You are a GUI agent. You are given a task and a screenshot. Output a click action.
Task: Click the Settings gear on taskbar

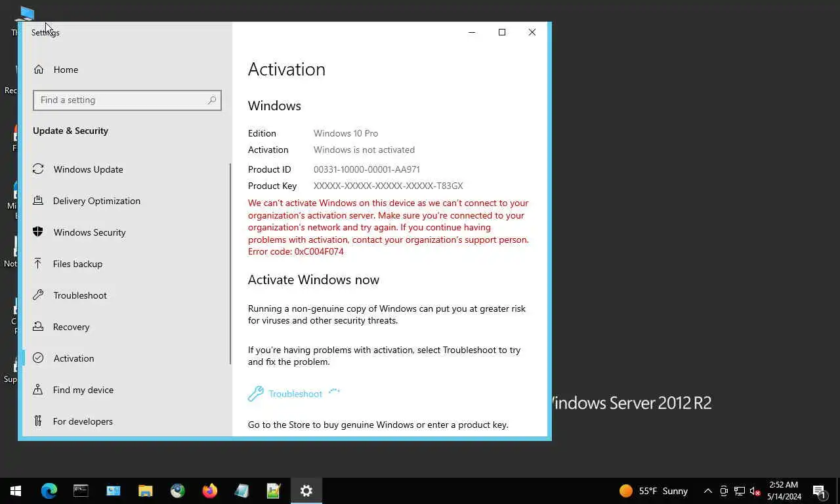click(x=306, y=491)
